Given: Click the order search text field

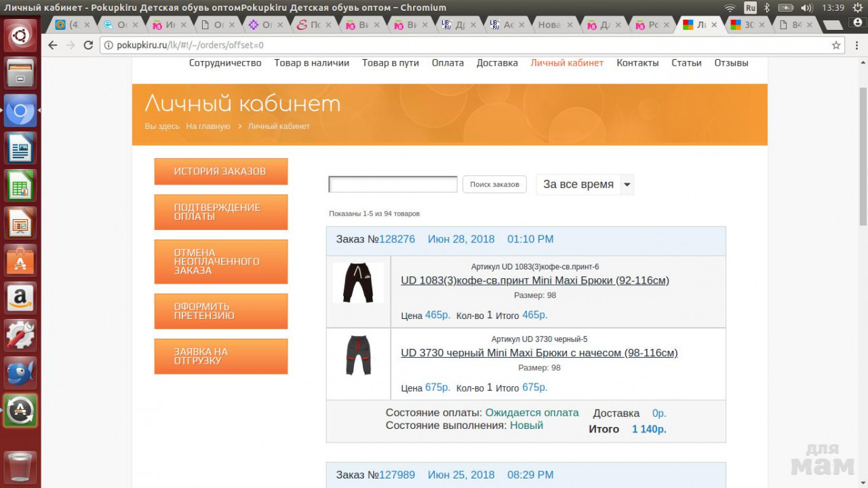Looking at the screenshot, I should point(393,185).
